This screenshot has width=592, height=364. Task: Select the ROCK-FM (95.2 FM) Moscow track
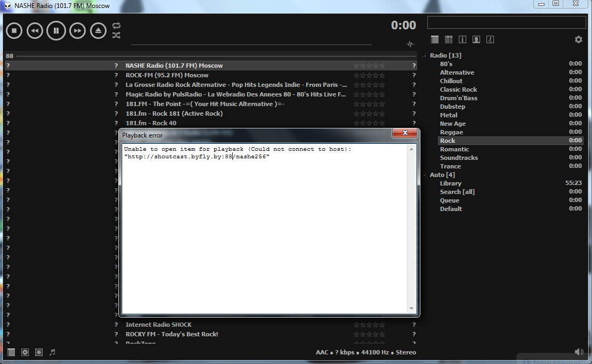tap(210, 75)
